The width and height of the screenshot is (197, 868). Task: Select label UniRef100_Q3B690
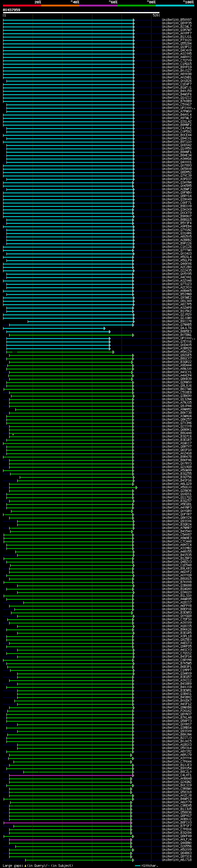(177, 396)
